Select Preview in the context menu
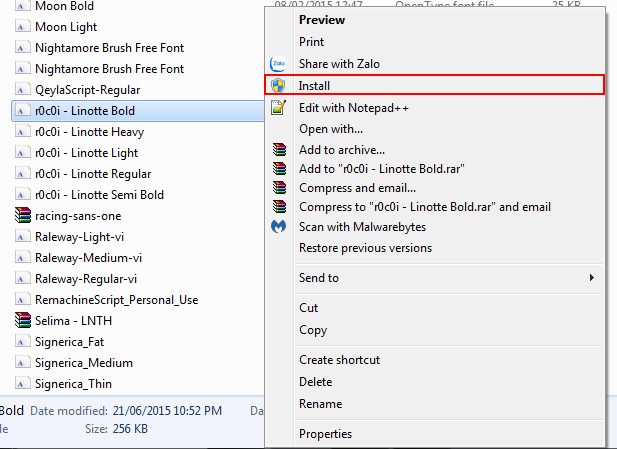Viewport: 617px width, 449px height. (321, 20)
